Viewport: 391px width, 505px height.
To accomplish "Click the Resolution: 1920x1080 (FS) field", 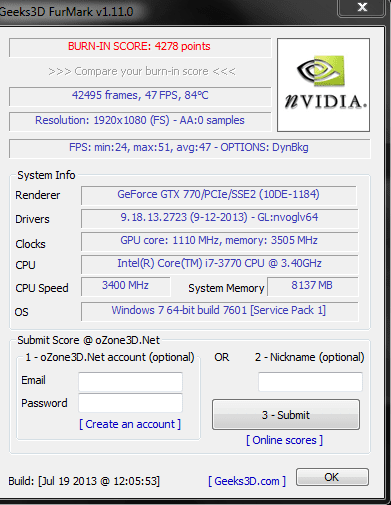I will [x=140, y=121].
